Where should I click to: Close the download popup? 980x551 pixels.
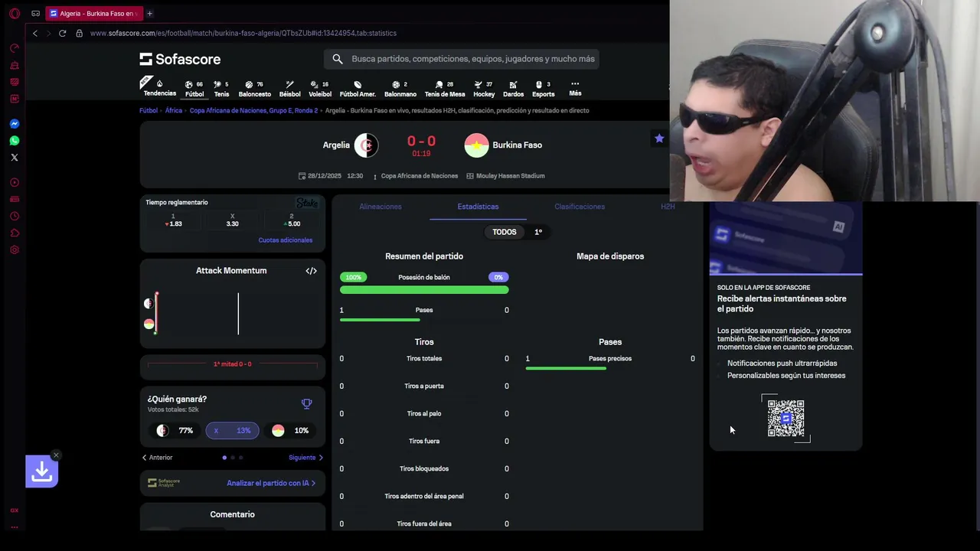56,455
